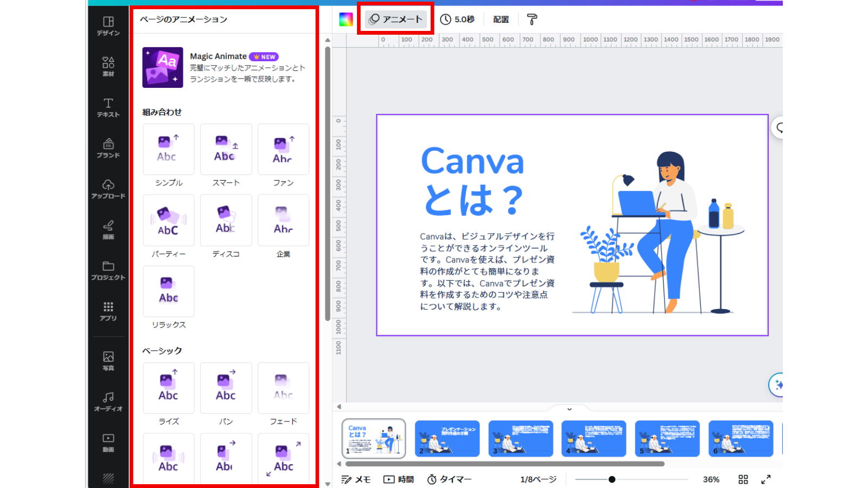Image resolution: width=868 pixels, height=488 pixels.
Task: Open the プロジェクト sidebar tab
Action: [x=108, y=270]
